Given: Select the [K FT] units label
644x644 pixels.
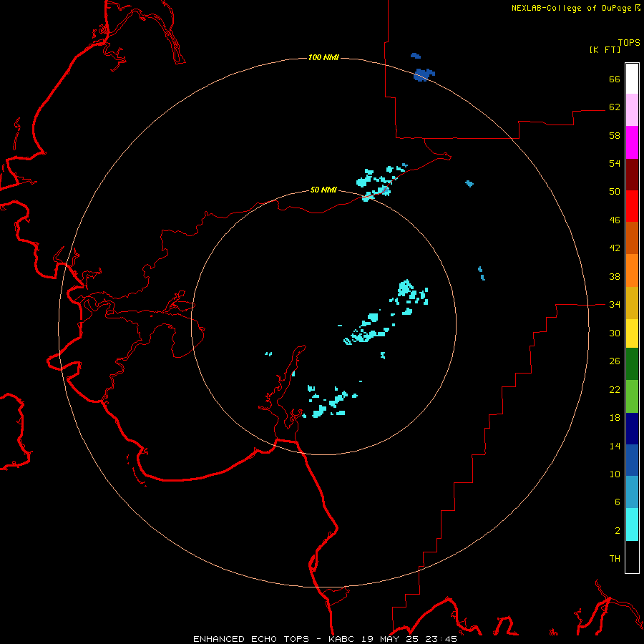Looking at the screenshot, I should [605, 49].
